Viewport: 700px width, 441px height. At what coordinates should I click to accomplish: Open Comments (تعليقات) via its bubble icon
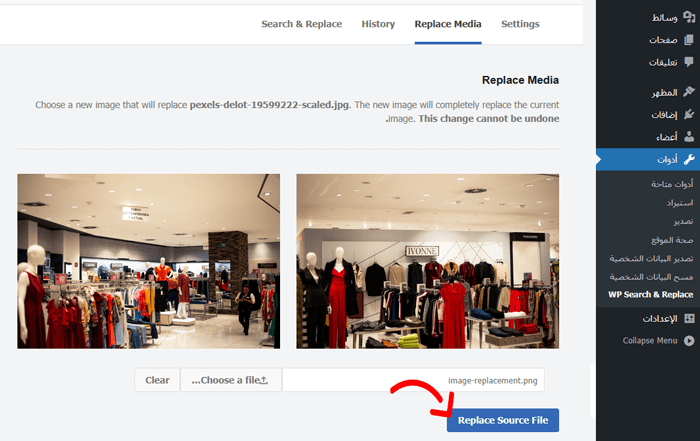pyautogui.click(x=688, y=62)
